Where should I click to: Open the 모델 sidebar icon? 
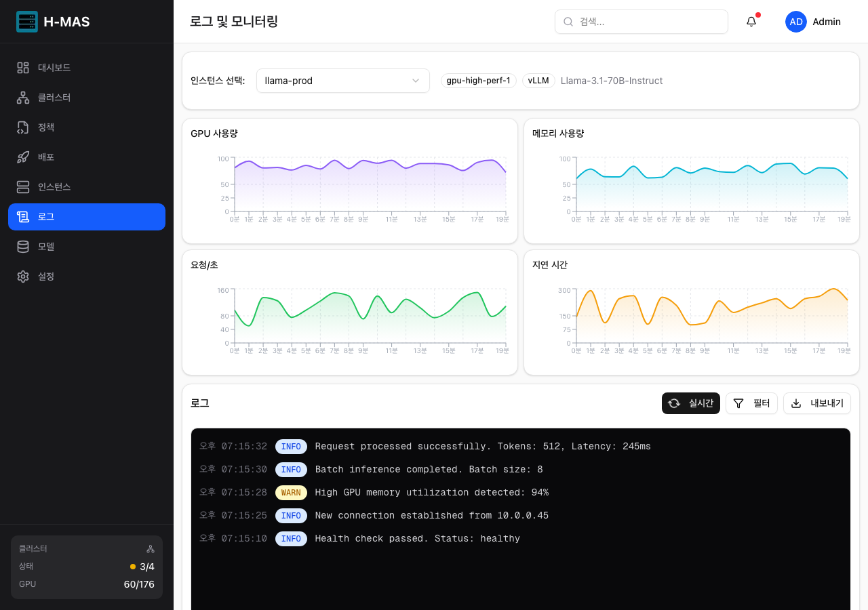tap(22, 246)
